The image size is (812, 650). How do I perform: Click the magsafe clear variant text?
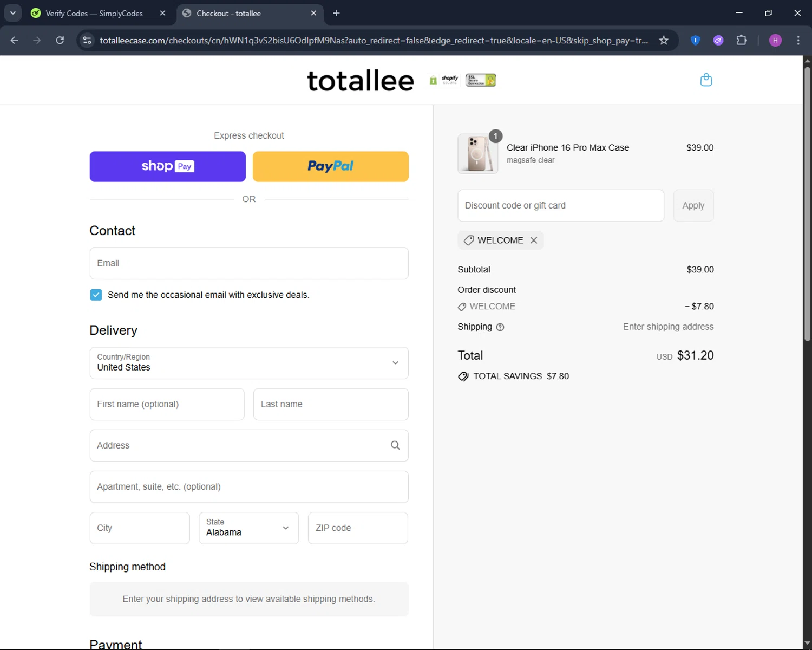(x=531, y=160)
